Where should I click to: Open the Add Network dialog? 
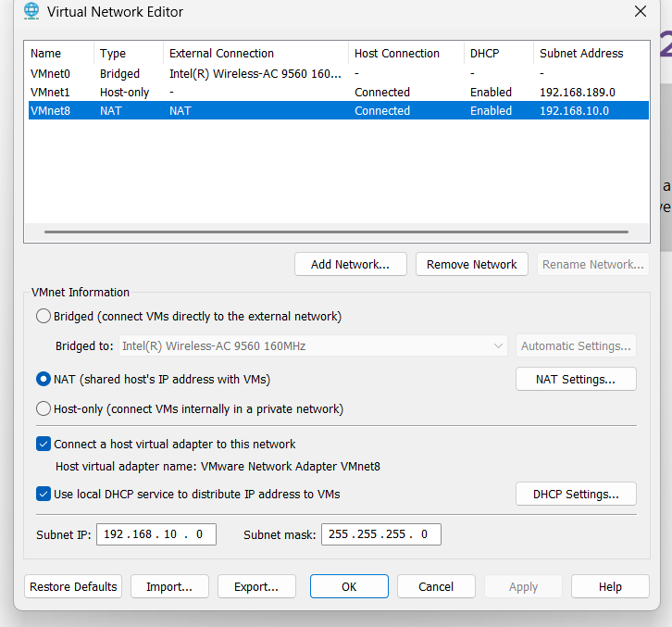(x=350, y=265)
